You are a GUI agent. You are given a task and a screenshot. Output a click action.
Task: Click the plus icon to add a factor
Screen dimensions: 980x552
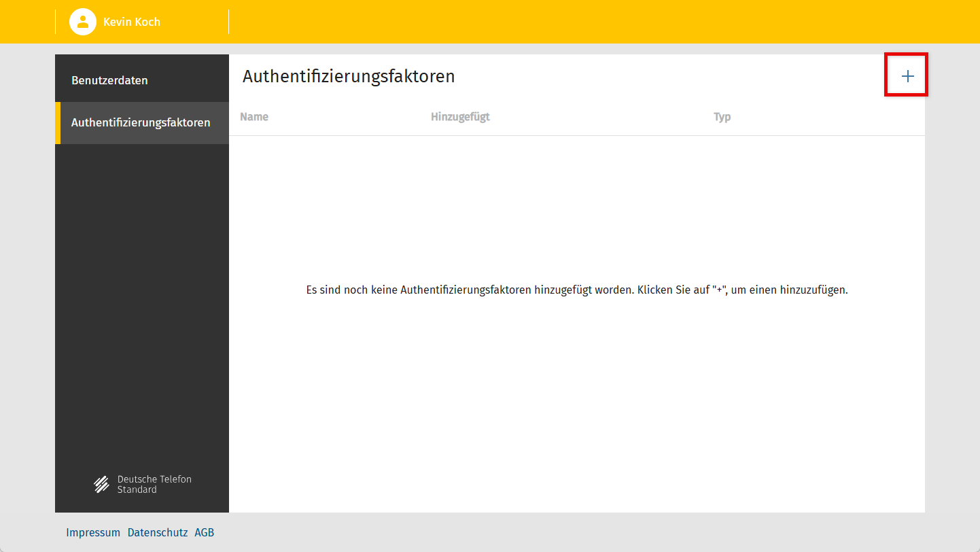click(x=907, y=76)
